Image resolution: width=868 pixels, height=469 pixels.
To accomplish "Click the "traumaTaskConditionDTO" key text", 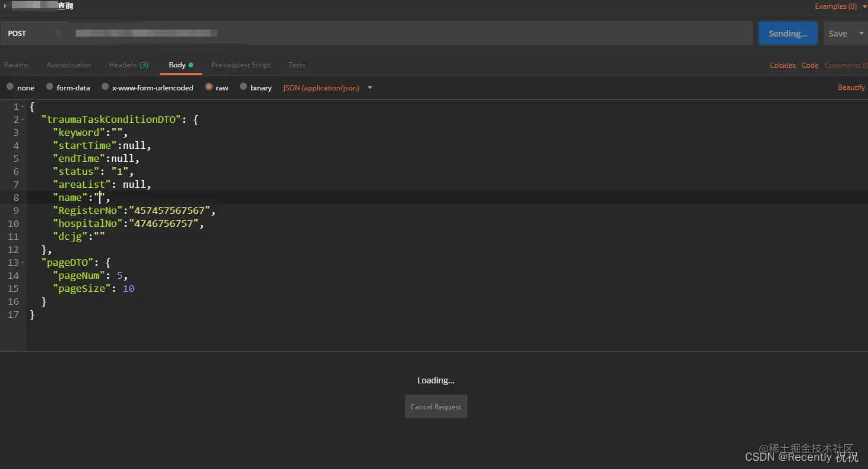I will (x=111, y=119).
